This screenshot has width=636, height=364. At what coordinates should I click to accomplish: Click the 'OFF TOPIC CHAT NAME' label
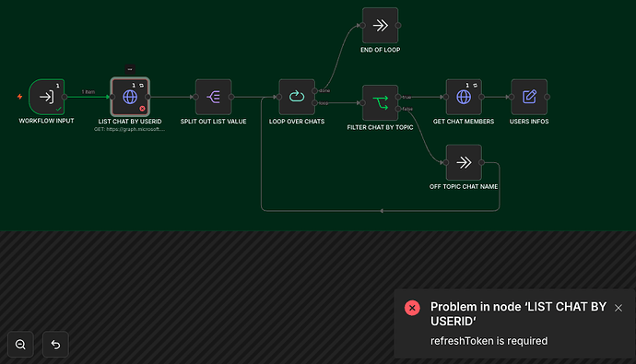[464, 186]
